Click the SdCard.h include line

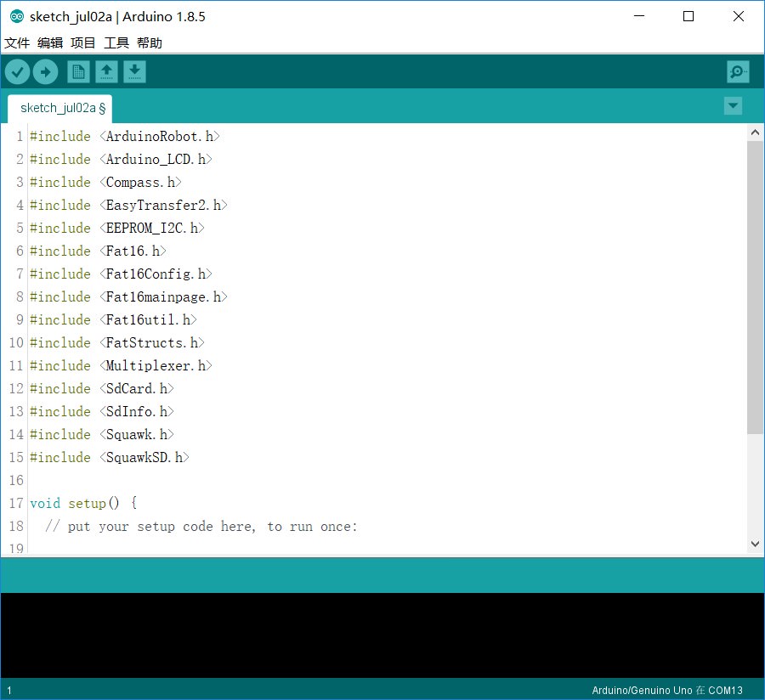pos(102,388)
